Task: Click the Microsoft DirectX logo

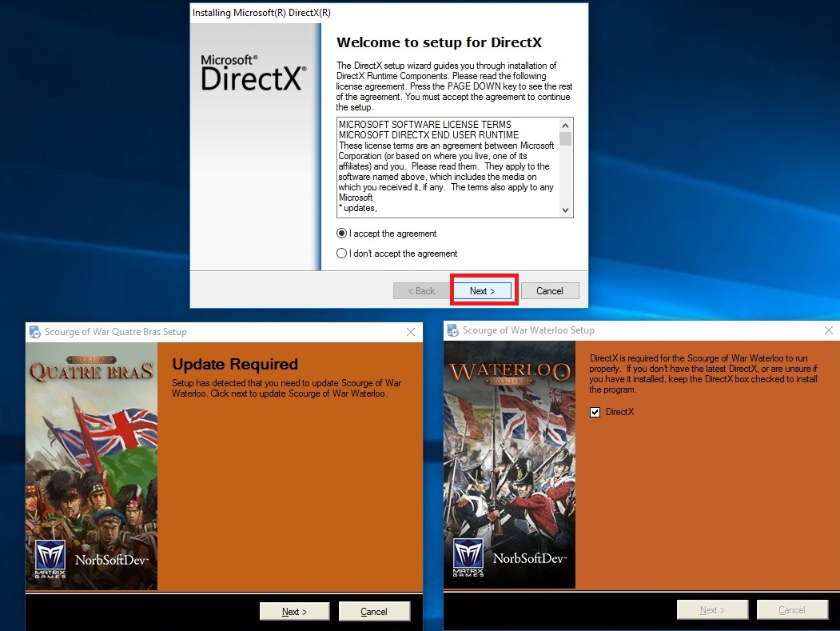Action: (x=254, y=72)
